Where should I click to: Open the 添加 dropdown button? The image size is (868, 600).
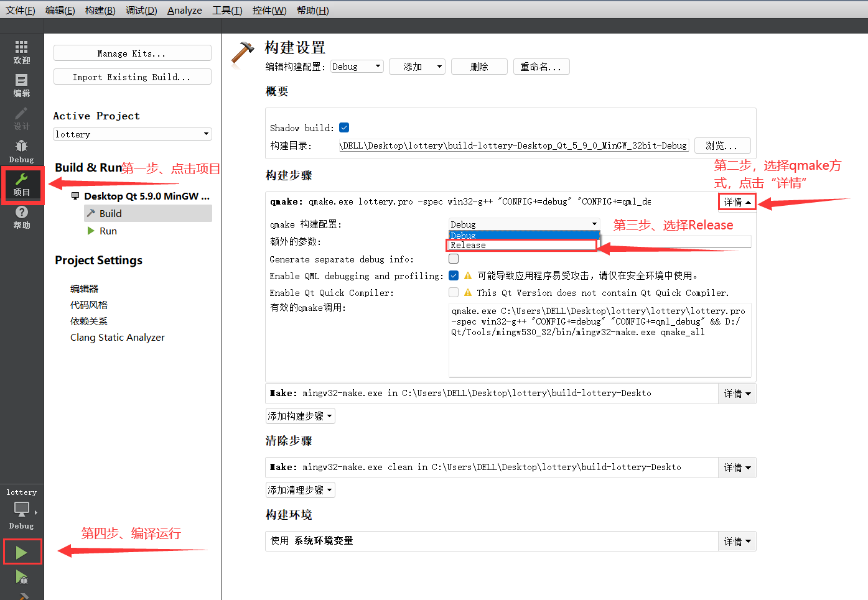pos(417,67)
